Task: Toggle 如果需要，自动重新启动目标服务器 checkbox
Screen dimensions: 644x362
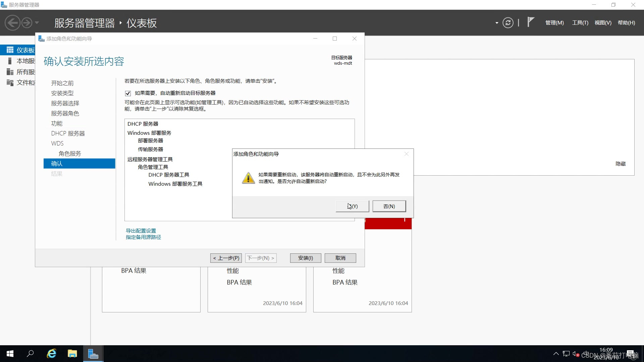Action: click(128, 93)
